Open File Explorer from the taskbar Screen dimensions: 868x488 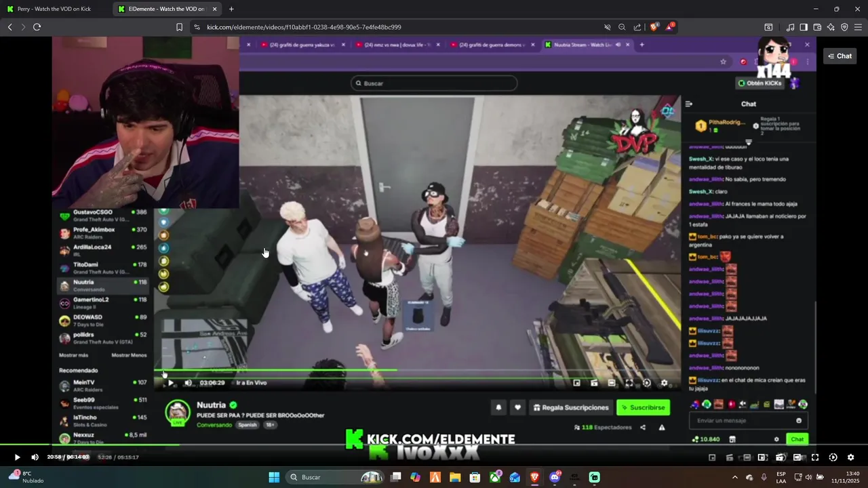454,477
